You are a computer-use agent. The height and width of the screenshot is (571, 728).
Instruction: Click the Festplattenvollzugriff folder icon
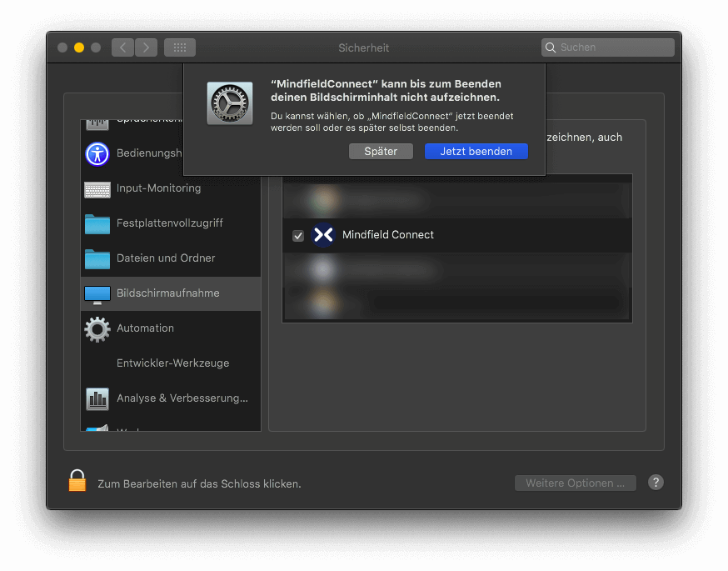point(97,224)
